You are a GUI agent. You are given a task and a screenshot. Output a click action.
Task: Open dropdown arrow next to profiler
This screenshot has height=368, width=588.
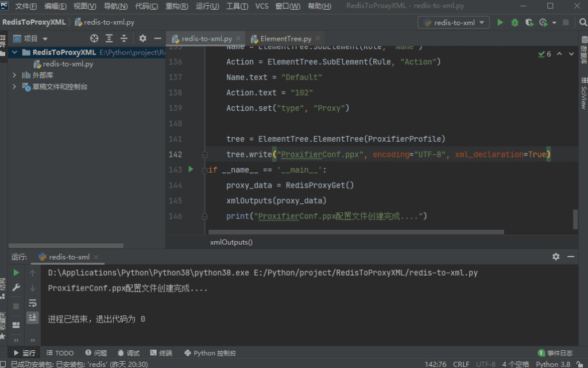click(554, 23)
